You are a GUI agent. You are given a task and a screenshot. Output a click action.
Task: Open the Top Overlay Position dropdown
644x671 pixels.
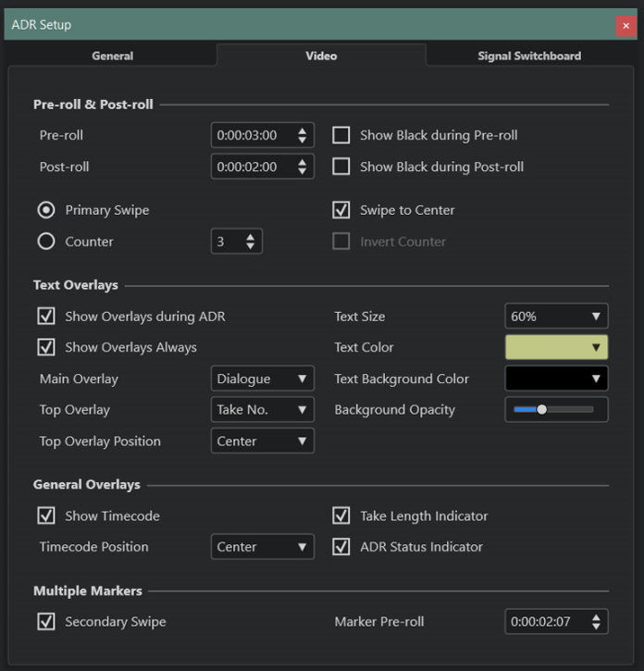coord(263,441)
